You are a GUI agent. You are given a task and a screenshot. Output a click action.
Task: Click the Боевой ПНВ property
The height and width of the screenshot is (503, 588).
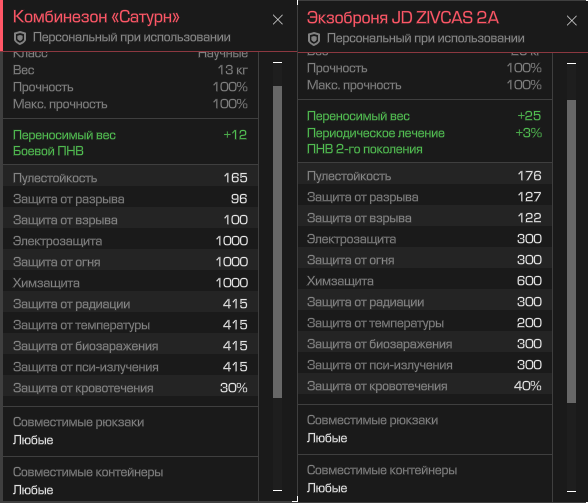48,151
